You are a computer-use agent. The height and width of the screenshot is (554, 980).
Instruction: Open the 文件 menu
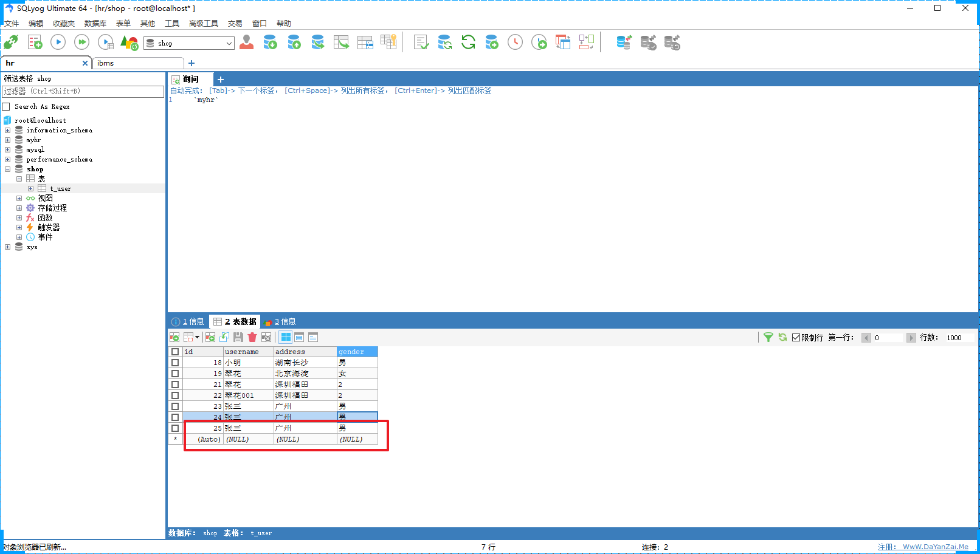[x=12, y=24]
